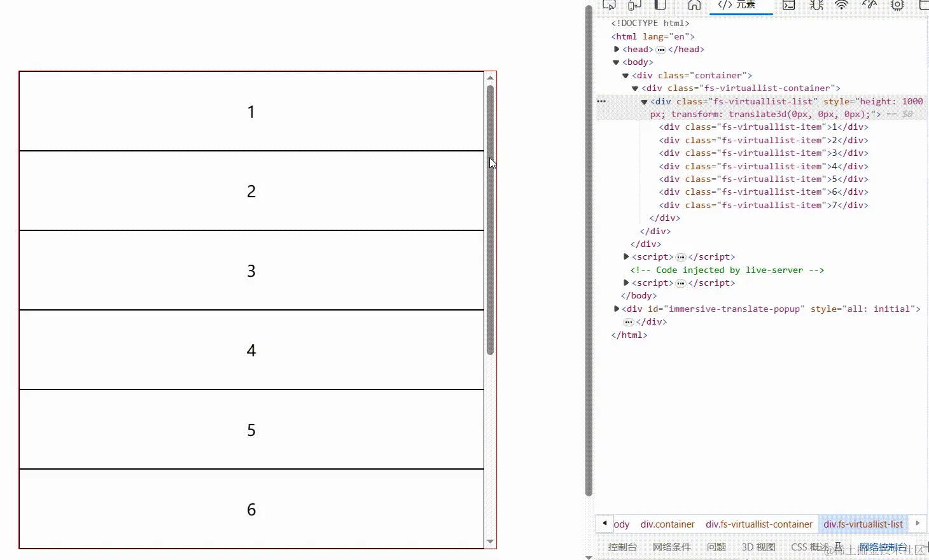Select the fs-virtuallist-item 4 DOM node

(x=764, y=166)
